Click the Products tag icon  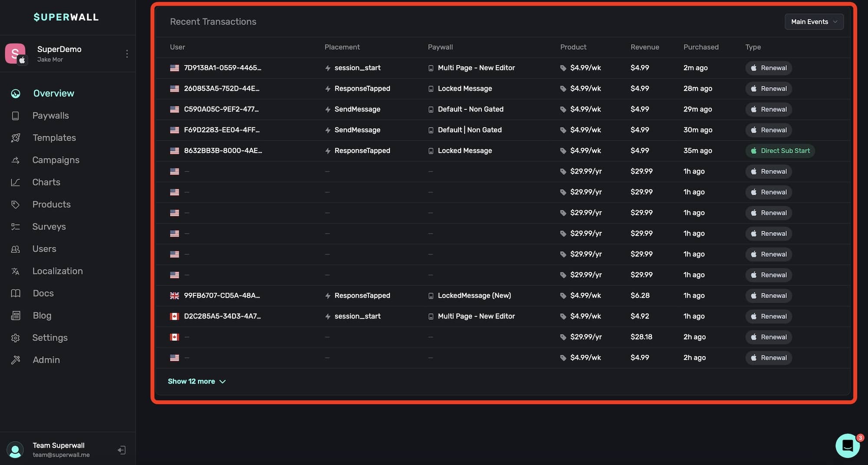(16, 204)
